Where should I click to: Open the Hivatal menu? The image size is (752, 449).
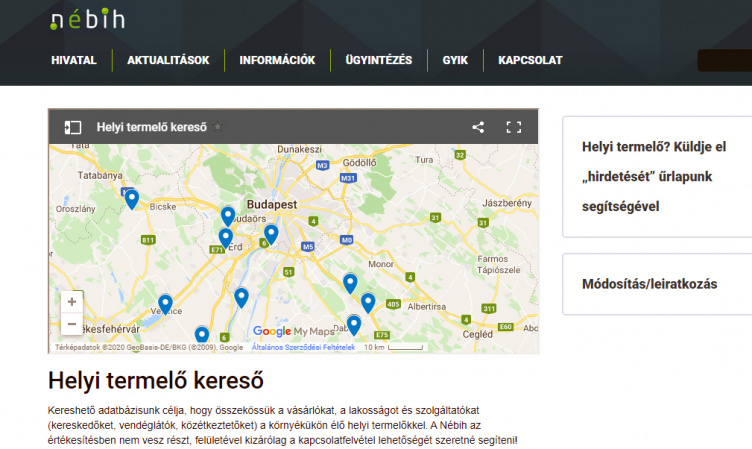[x=74, y=60]
